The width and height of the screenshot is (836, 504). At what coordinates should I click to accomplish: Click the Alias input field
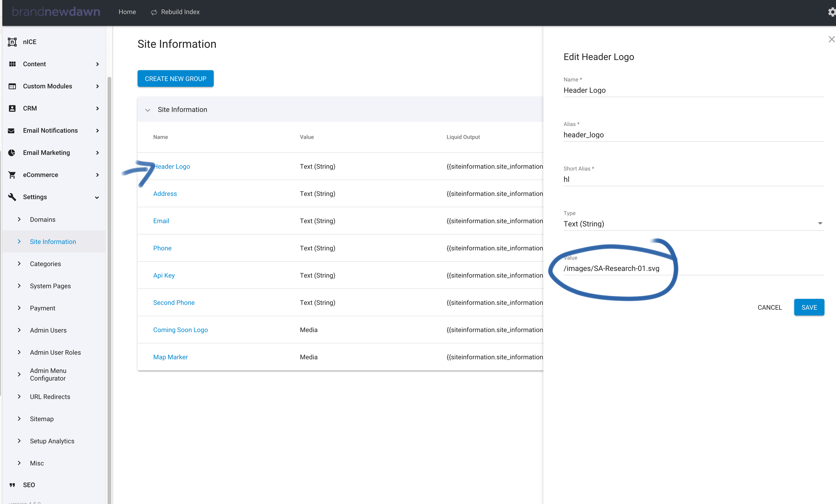[x=694, y=135]
